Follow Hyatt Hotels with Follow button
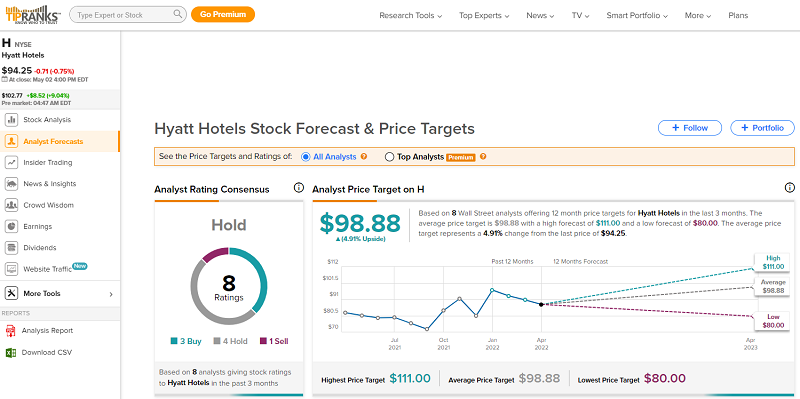Image resolution: width=800 pixels, height=399 pixels. 690,128
